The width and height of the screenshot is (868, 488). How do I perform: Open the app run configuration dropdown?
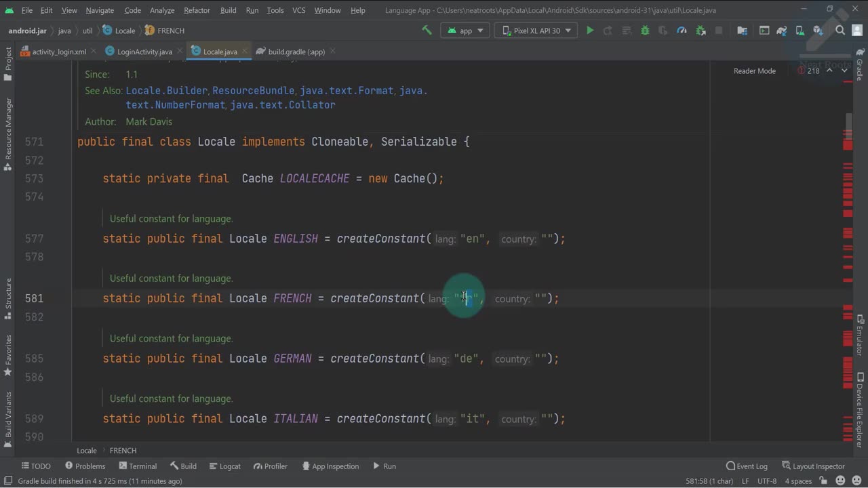[x=465, y=30]
